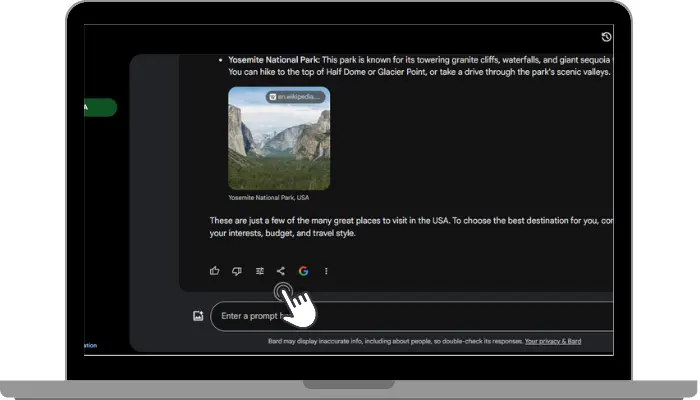The height and width of the screenshot is (400, 700).
Task: Click the thumbs up icon
Action: click(214, 271)
